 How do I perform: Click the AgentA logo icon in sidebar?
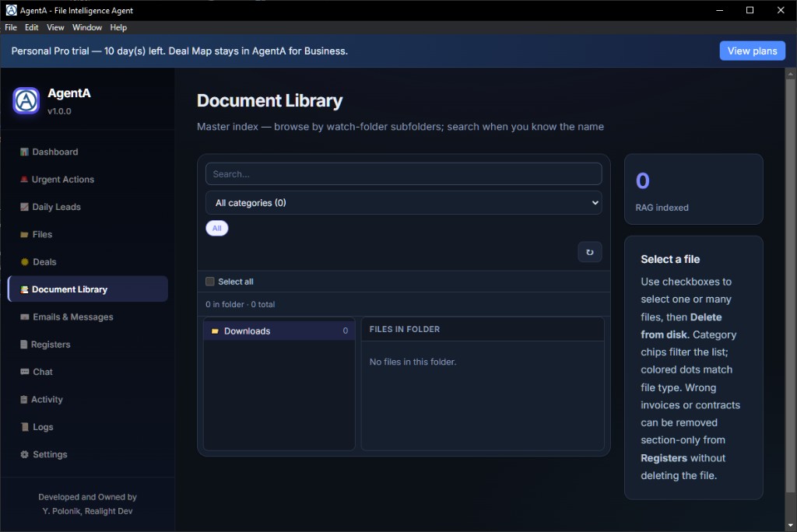tap(26, 100)
